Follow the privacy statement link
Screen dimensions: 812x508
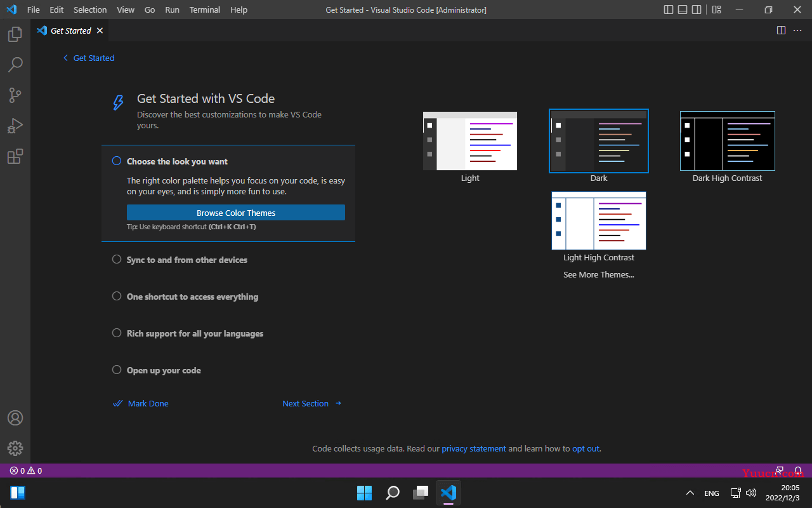(x=474, y=448)
